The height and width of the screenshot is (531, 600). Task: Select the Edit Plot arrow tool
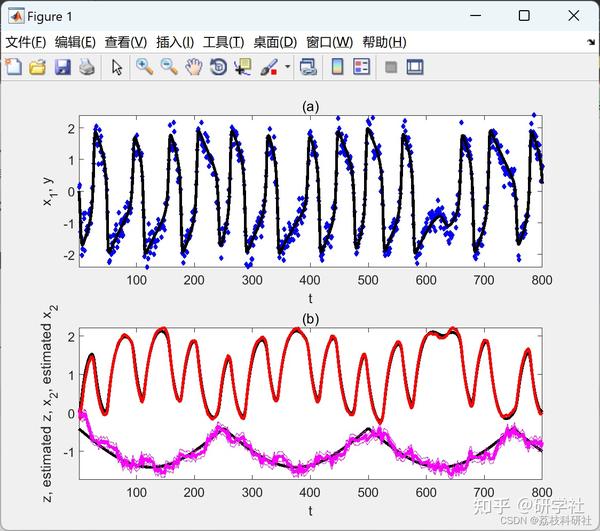pyautogui.click(x=117, y=67)
